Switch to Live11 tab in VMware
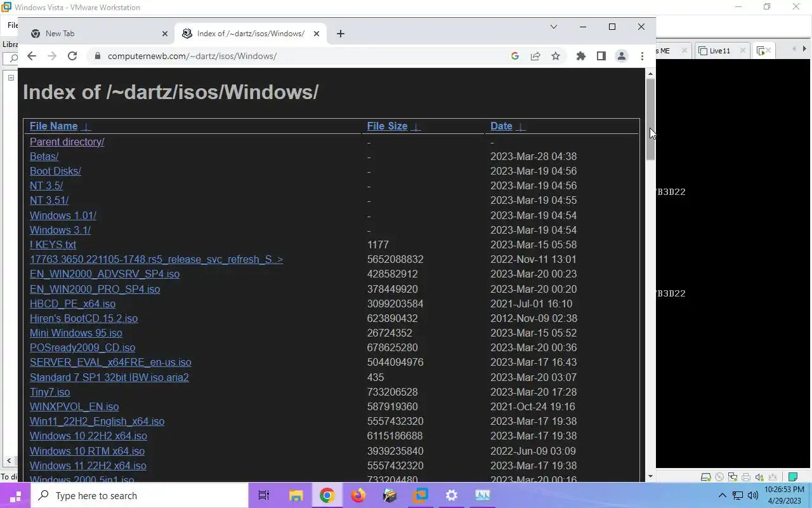The image size is (812, 508). [x=719, y=51]
